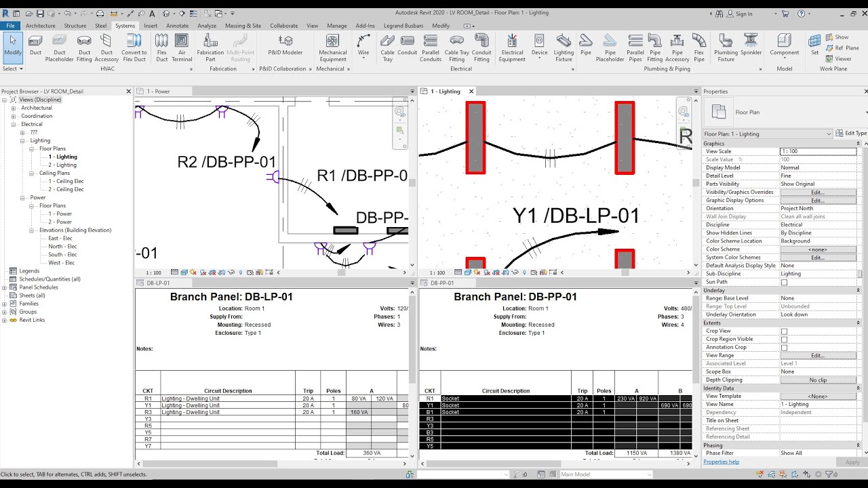Switch to the Annotate ribbon tab
Viewport: 868px width, 488px height.
point(178,26)
